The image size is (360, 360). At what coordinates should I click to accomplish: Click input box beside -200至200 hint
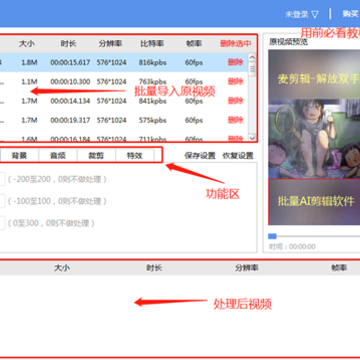click(2, 179)
